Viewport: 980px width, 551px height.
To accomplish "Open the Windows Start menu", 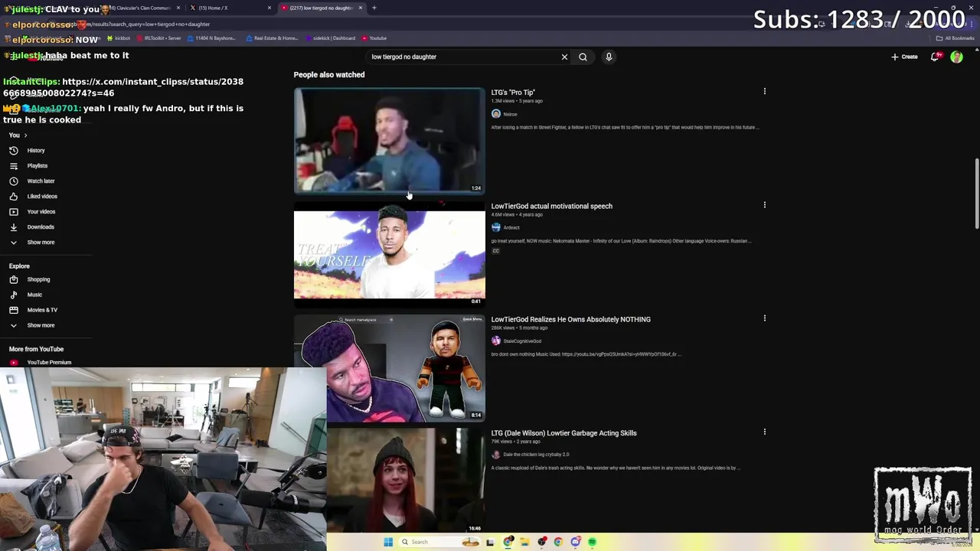I will [388, 542].
